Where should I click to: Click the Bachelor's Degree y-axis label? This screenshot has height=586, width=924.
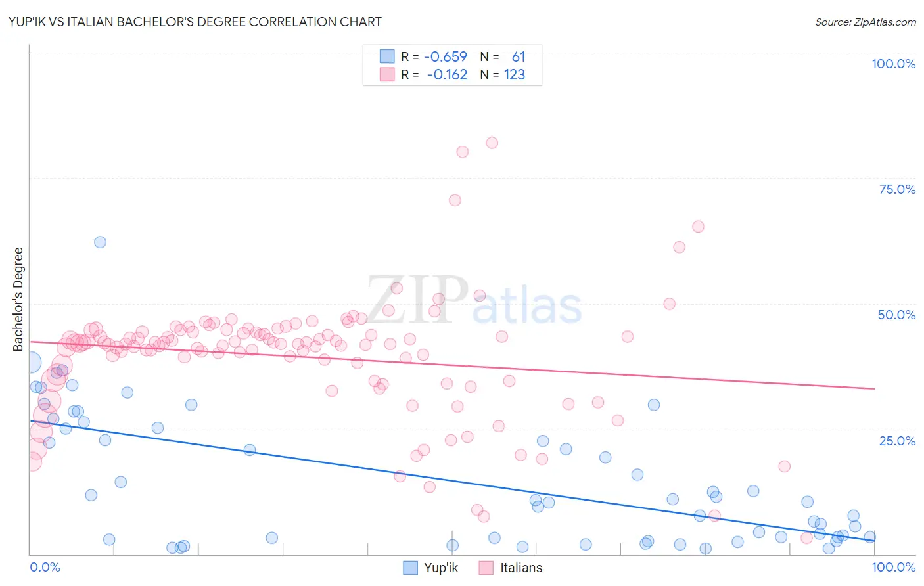pyautogui.click(x=18, y=300)
